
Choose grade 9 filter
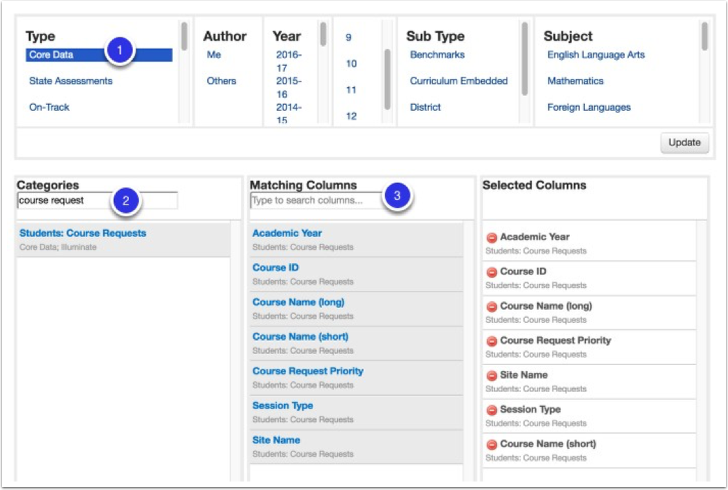[348, 37]
